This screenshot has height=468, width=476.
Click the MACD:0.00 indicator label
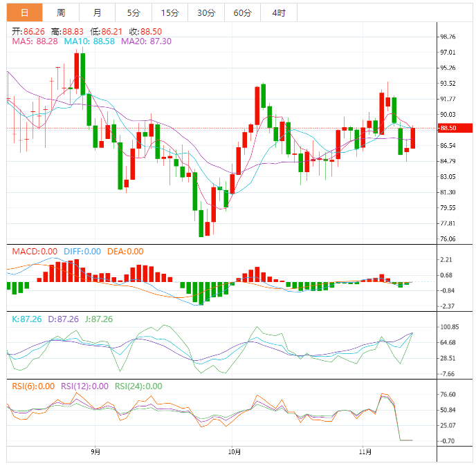35,252
